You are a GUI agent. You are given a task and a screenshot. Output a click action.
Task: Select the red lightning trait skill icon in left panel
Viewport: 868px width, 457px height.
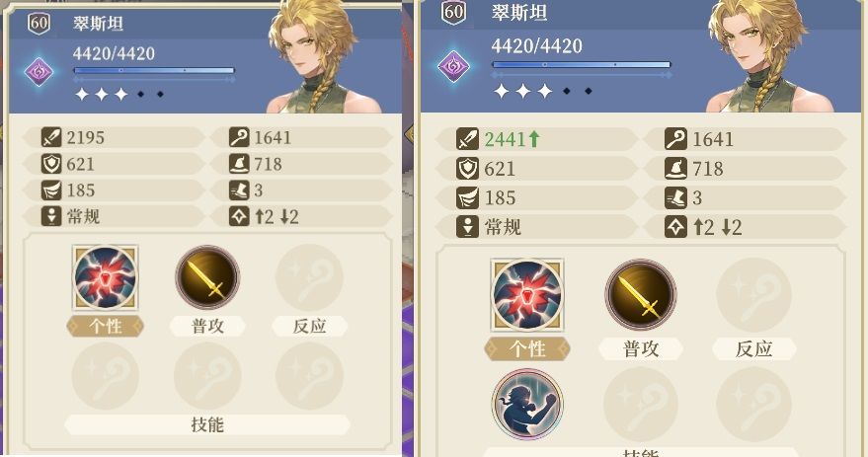[x=106, y=277]
